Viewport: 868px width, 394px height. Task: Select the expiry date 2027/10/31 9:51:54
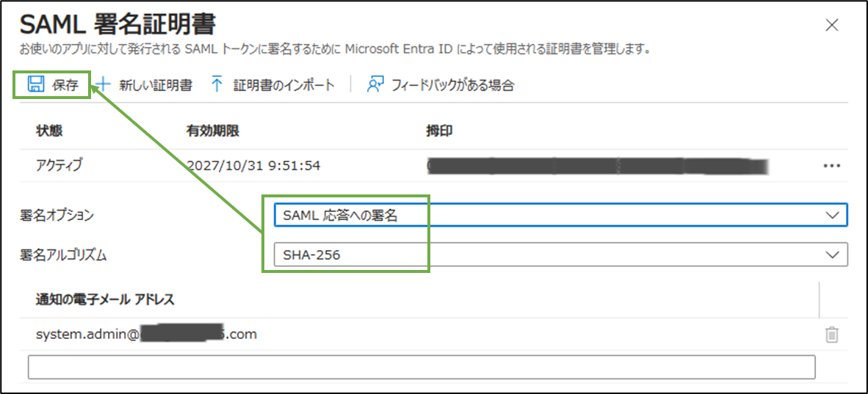tap(253, 165)
